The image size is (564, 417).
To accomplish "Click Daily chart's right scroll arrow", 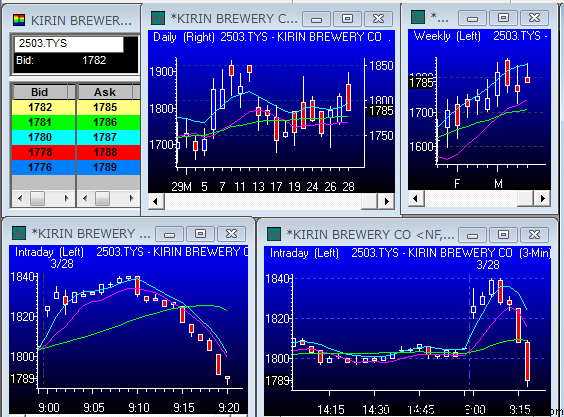I will (387, 201).
